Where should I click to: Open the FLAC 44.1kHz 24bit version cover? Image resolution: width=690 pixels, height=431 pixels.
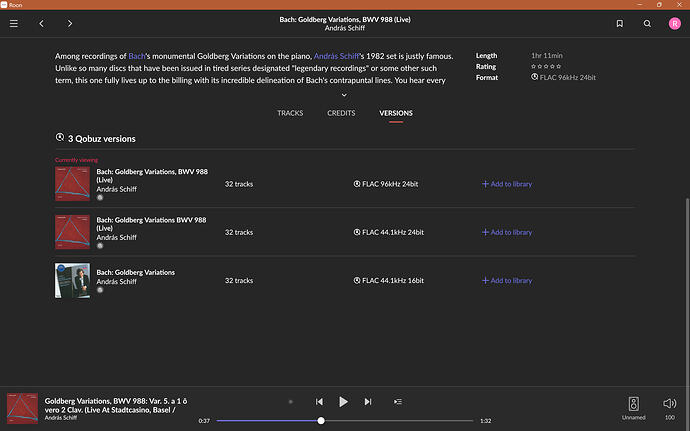click(72, 232)
